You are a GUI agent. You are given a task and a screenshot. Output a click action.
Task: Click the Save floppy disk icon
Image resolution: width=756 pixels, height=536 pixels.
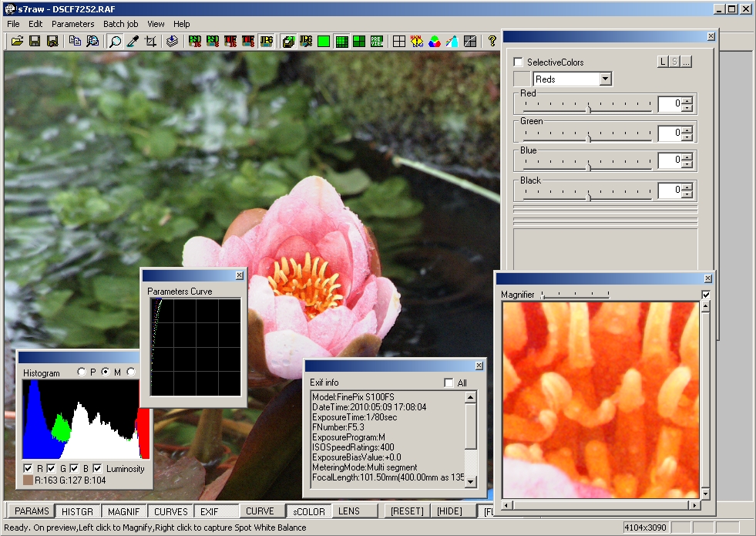coord(35,42)
